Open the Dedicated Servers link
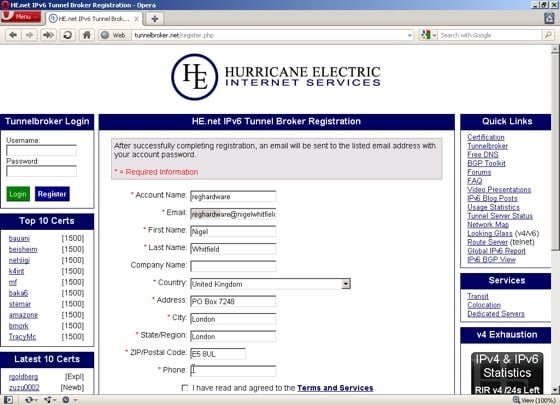 point(496,314)
